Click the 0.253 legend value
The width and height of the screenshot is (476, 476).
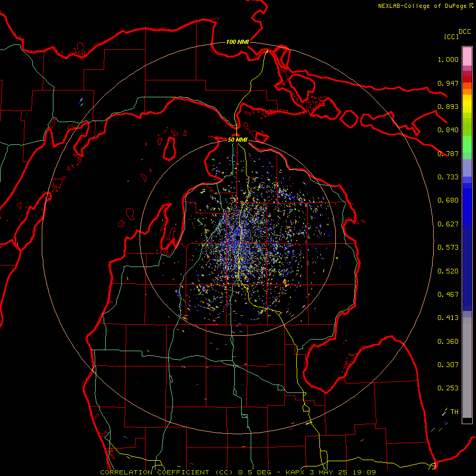tap(448, 388)
